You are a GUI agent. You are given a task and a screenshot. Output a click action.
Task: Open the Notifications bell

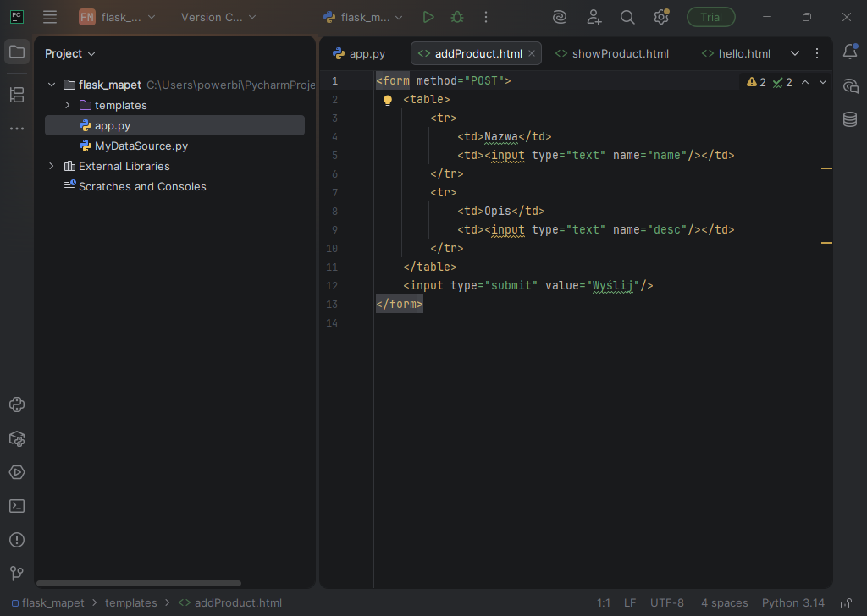point(850,52)
